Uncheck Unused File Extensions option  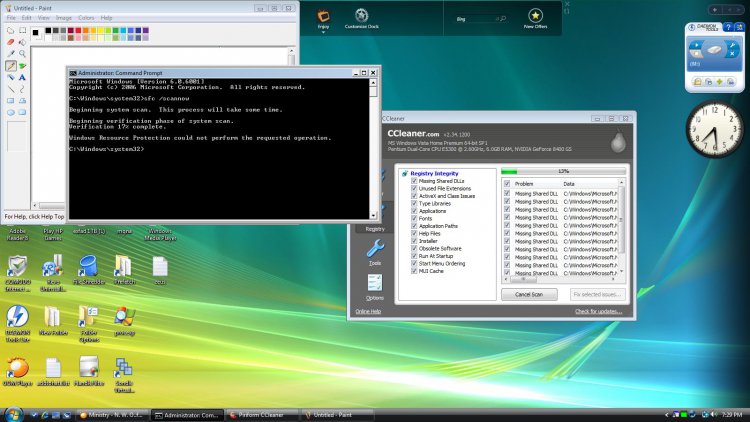(x=414, y=189)
